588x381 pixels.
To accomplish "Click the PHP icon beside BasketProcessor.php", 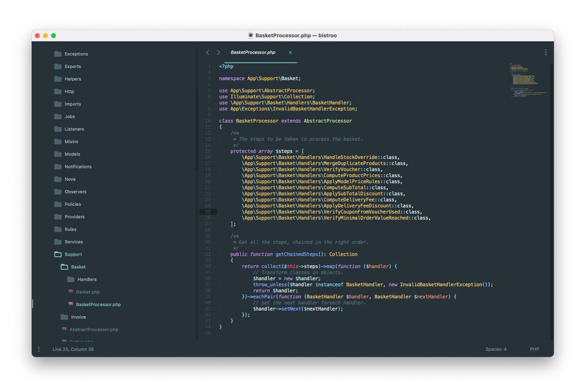I will click(71, 304).
